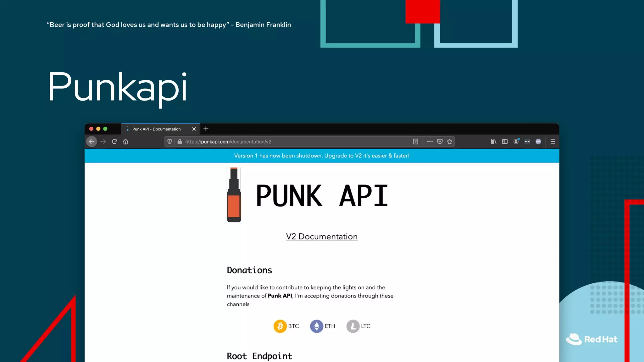Toggle the browser sidebar panel

pyautogui.click(x=505, y=142)
